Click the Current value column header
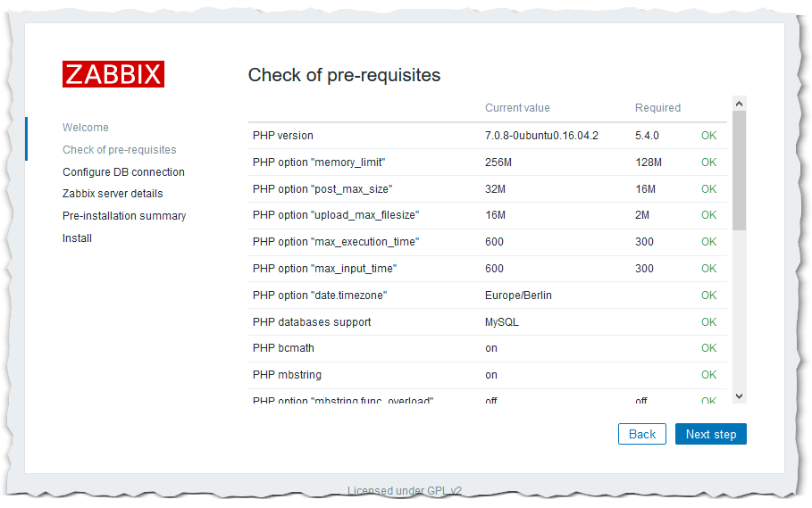Screen dimensions: 812x508 coord(517,108)
